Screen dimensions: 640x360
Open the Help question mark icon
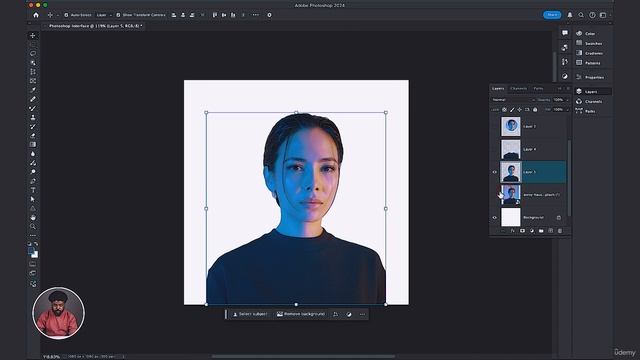click(592, 15)
